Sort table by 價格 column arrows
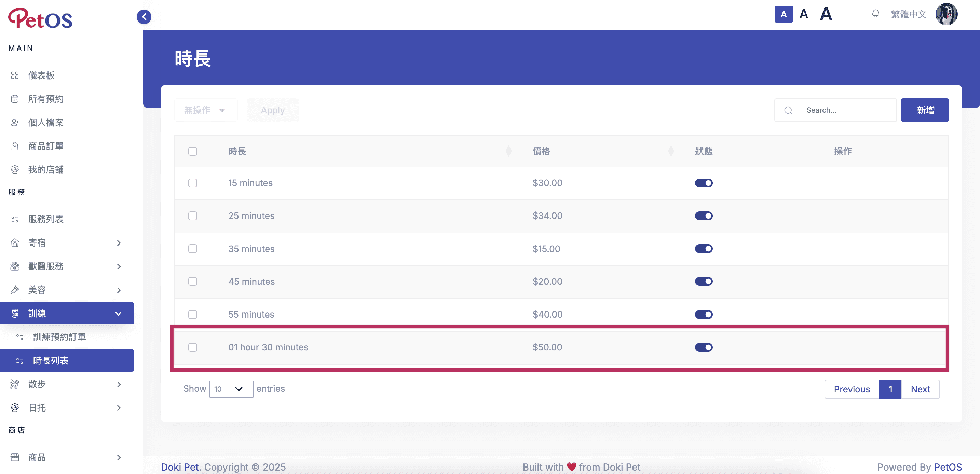The height and width of the screenshot is (474, 980). click(x=671, y=151)
